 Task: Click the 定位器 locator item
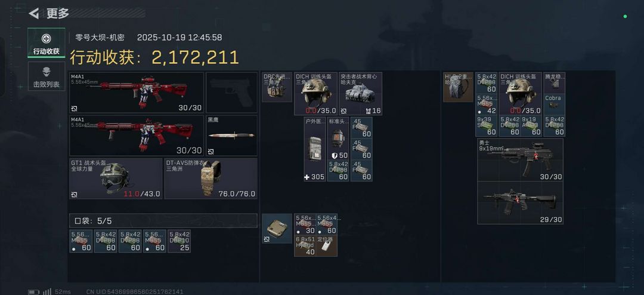[327, 245]
